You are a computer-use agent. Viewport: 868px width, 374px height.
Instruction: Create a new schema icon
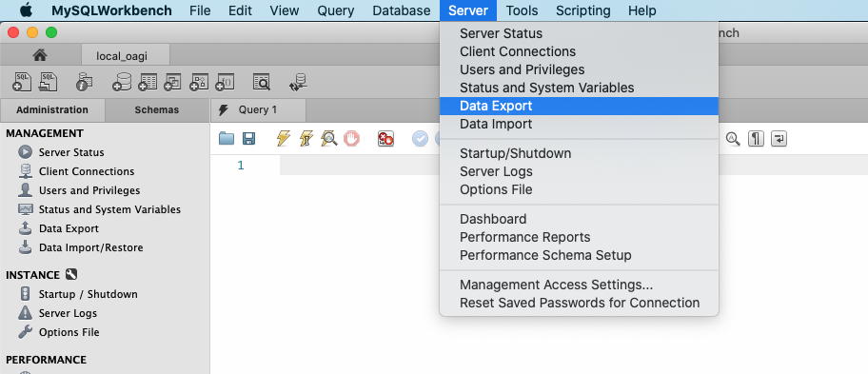121,82
